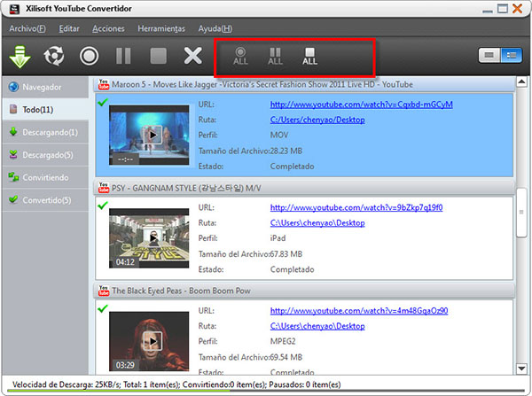Click the MOV profile value
532x396 pixels.
coord(279,136)
